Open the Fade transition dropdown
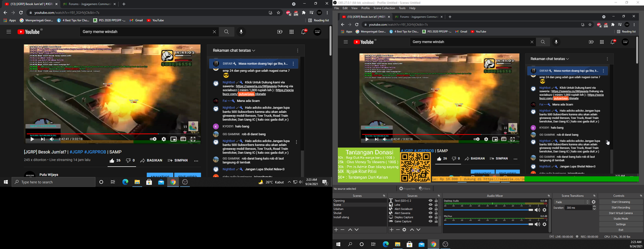Screen dimensions: 644x249 point(572,202)
